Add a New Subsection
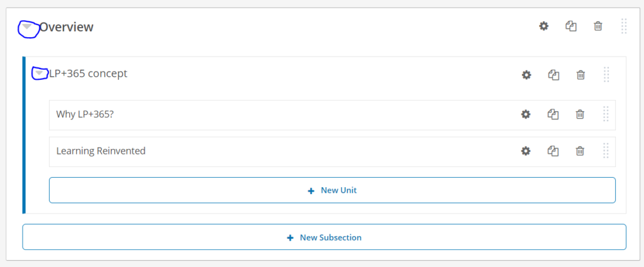This screenshot has width=644, height=267. [x=324, y=237]
